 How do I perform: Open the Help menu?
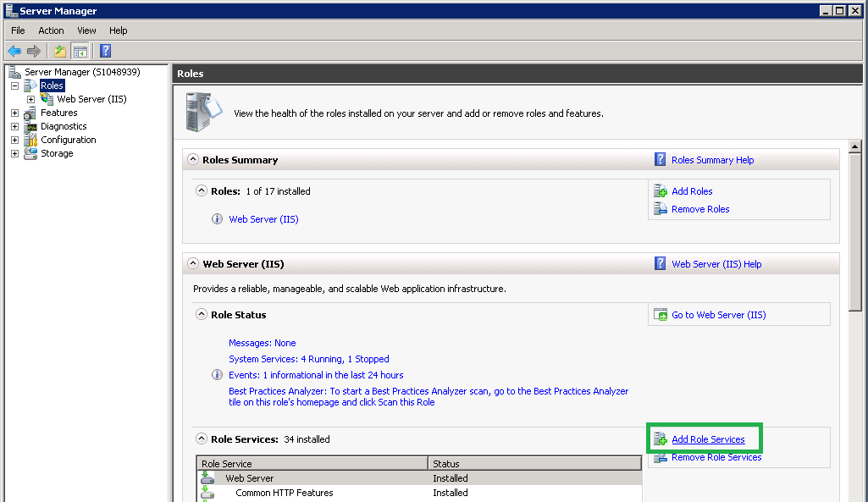(118, 30)
